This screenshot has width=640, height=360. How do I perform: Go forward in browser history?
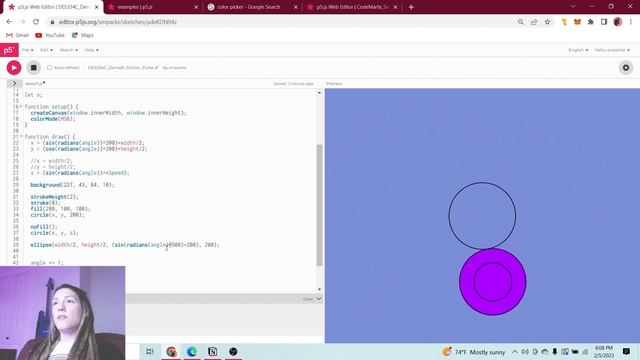(x=22, y=22)
